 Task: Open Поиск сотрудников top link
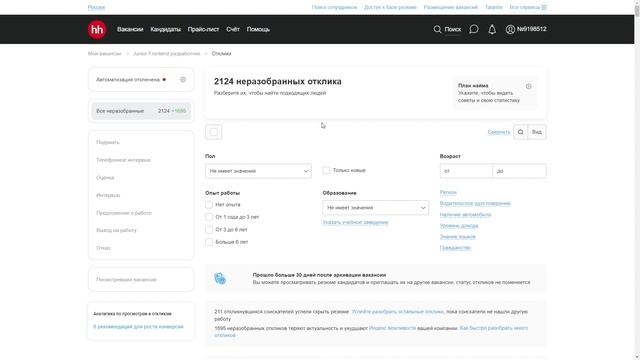[334, 7]
